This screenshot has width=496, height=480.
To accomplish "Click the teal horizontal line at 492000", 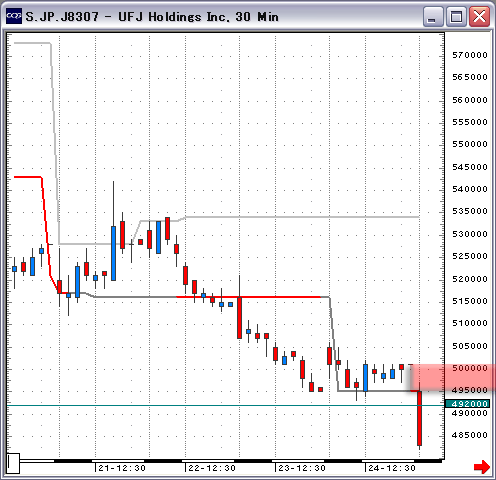I will coord(225,405).
